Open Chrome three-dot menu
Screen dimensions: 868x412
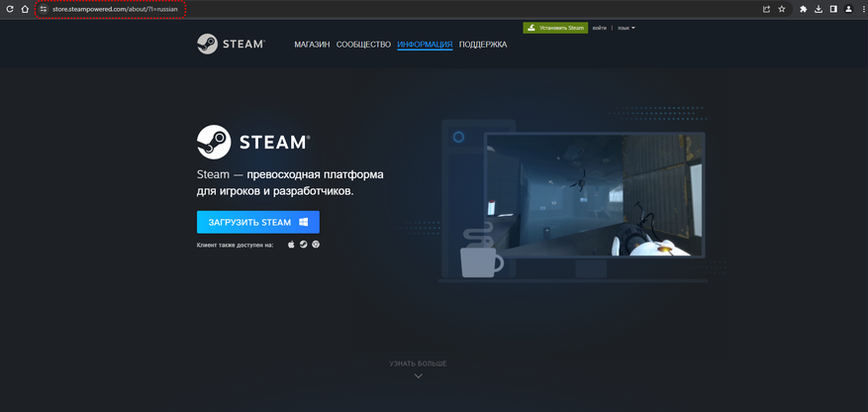tap(862, 9)
